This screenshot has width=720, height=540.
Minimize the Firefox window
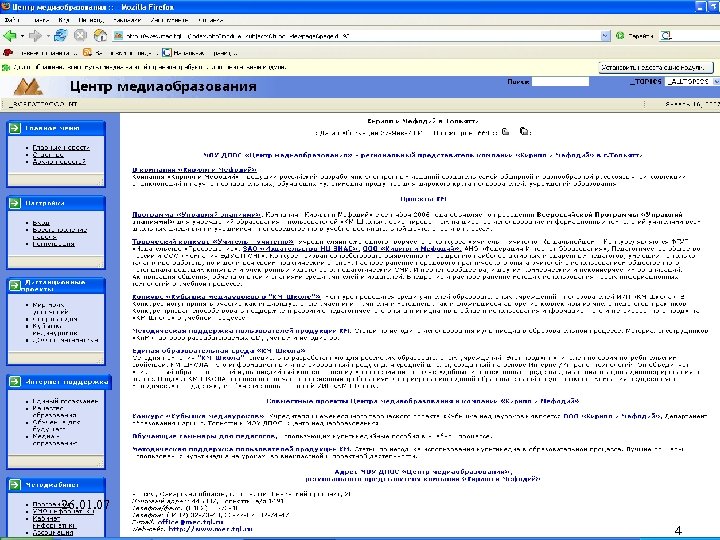pos(701,6)
